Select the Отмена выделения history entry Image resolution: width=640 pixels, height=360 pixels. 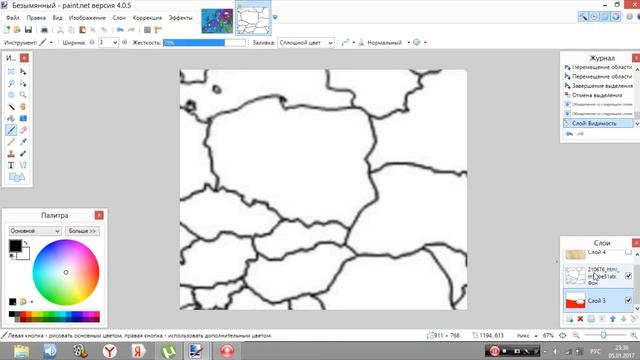[598, 95]
